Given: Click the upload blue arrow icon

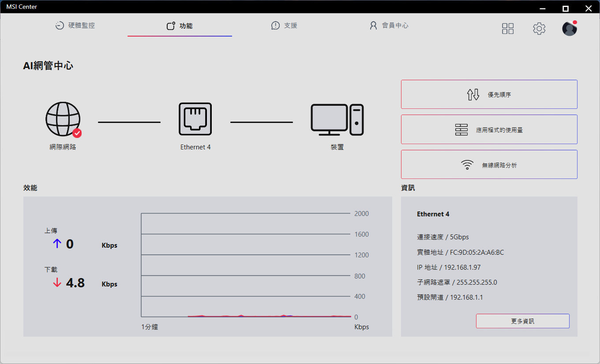Looking at the screenshot, I should [x=57, y=244].
